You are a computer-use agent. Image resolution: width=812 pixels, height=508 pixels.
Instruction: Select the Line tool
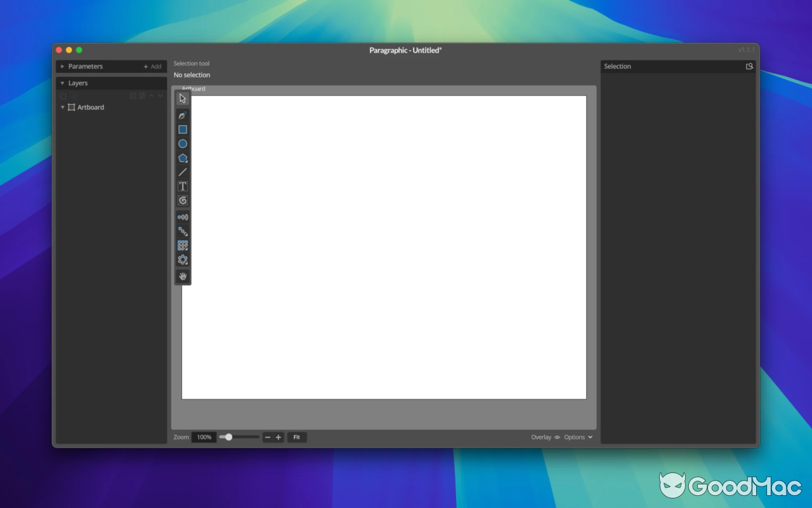(x=183, y=172)
